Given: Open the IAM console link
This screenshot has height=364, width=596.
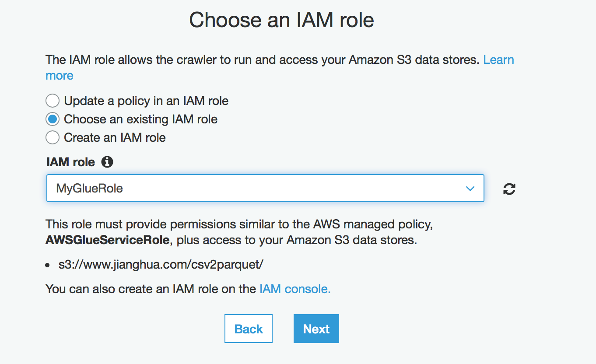Looking at the screenshot, I should (x=295, y=289).
